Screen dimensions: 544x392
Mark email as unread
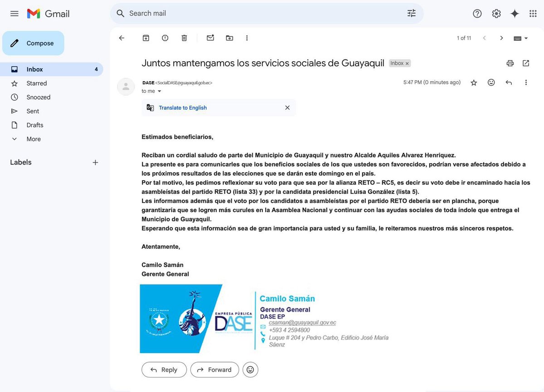point(210,38)
